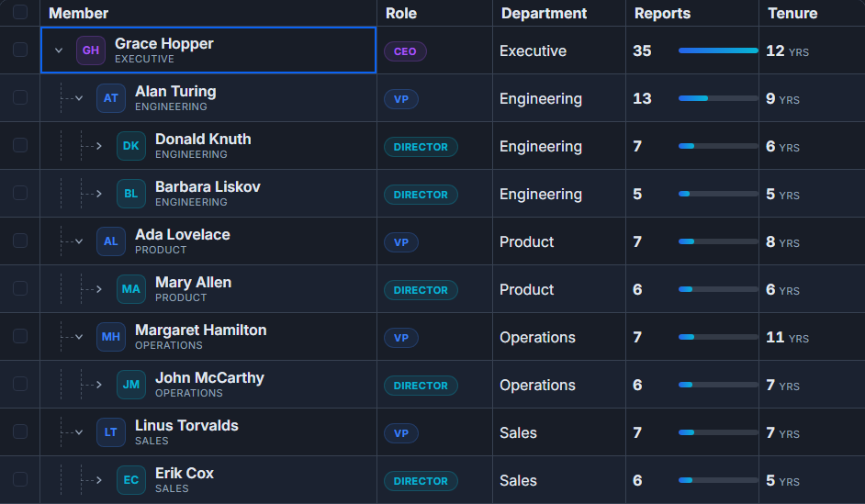The image size is (865, 504).
Task: Toggle the select-all checkbox in header
Action: [x=20, y=12]
